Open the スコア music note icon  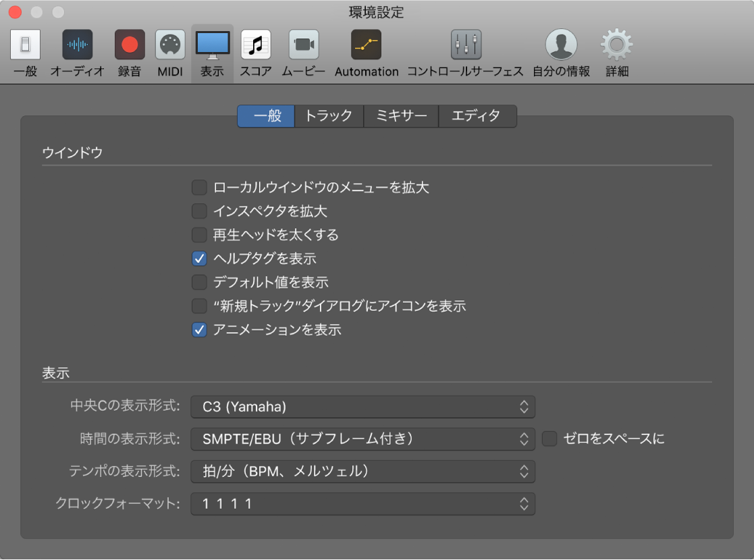point(256,45)
